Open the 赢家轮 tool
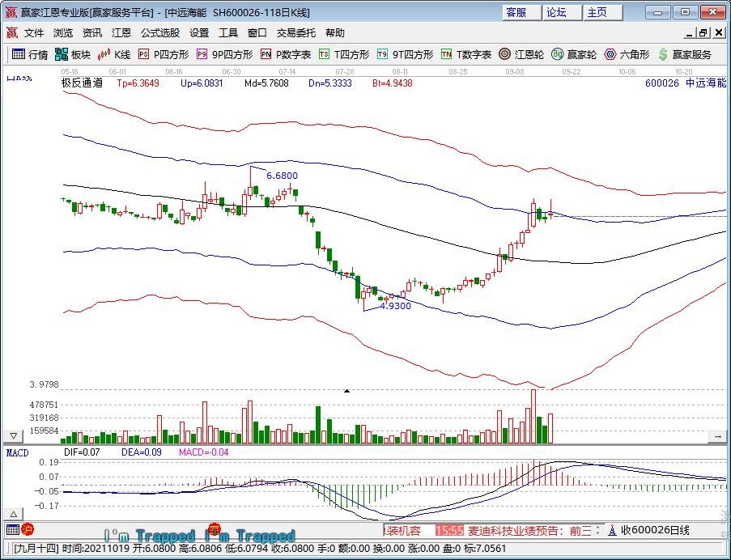Image resolution: width=731 pixels, height=560 pixels. (573, 54)
